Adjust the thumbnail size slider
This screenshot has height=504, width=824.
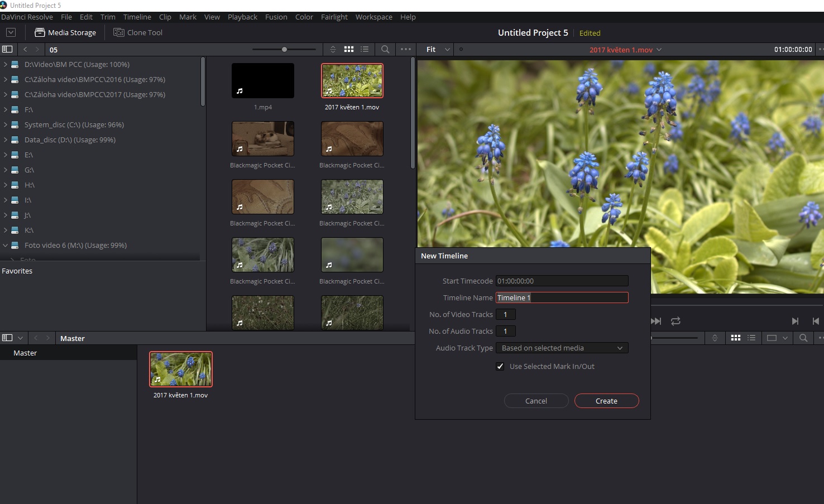tap(284, 49)
